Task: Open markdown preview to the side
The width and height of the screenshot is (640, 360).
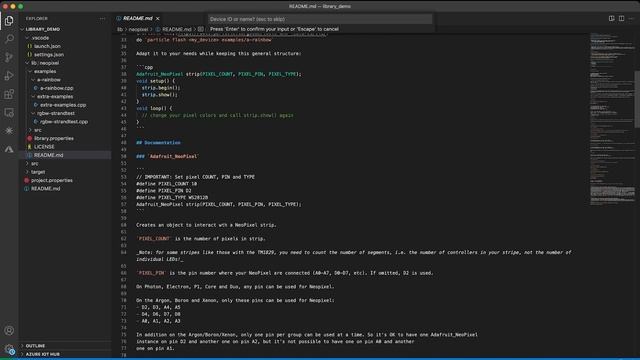Action: 611,18
